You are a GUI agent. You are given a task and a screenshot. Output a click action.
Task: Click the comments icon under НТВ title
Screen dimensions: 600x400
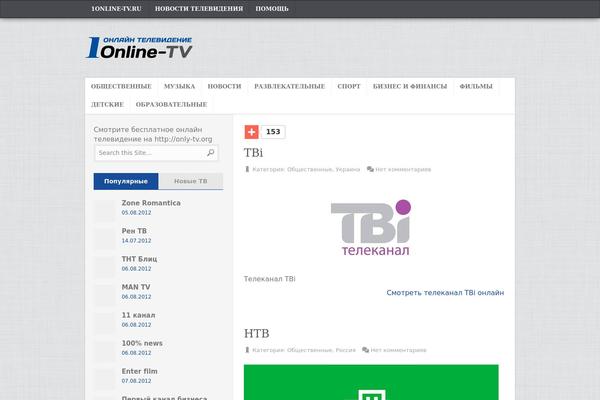click(x=365, y=350)
